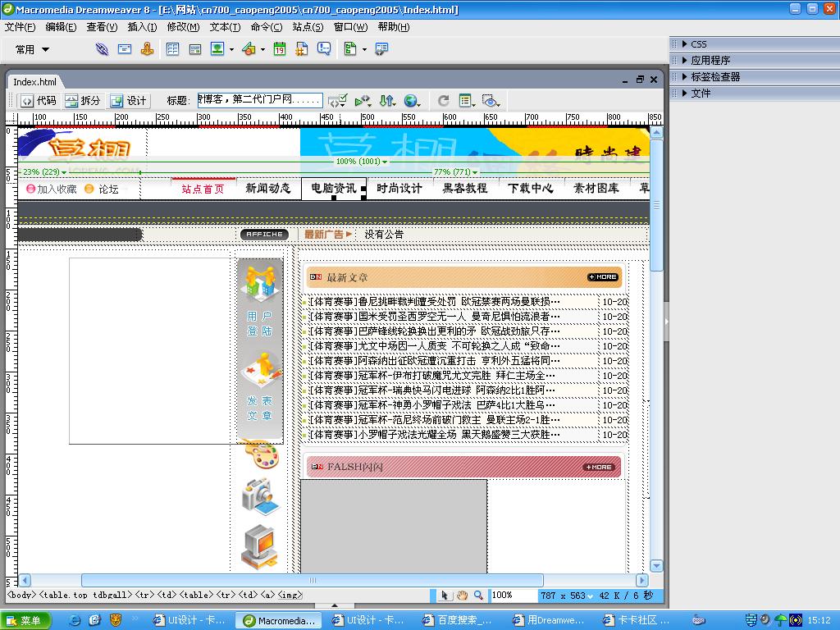Open the Visual Aids eye icon
Viewport: 840px width, 630px height.
coord(491,100)
